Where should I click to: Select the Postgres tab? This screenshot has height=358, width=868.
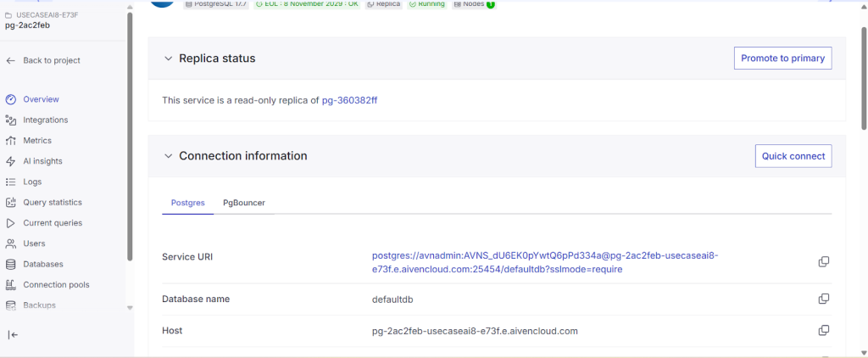pyautogui.click(x=187, y=204)
